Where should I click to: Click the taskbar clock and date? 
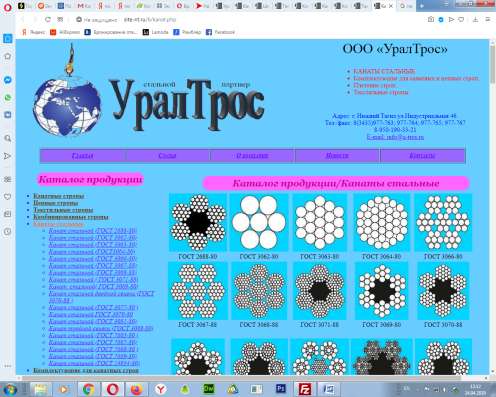[476, 389]
